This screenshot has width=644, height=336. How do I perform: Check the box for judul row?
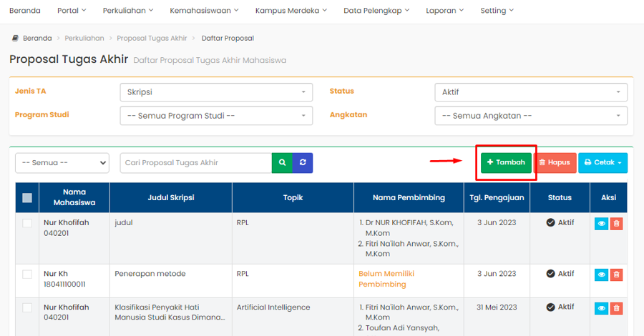(x=27, y=223)
